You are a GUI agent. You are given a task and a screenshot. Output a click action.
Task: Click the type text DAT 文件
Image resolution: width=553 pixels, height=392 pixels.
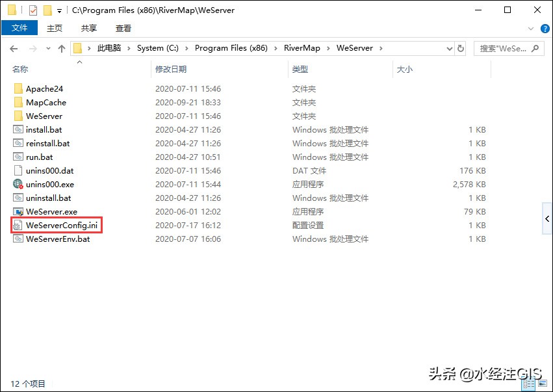click(309, 171)
